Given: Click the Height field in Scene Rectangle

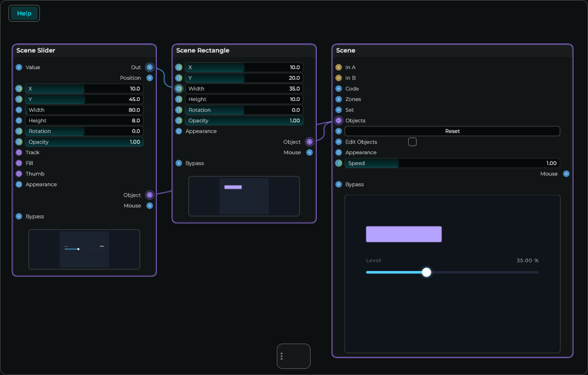Looking at the screenshot, I should (244, 99).
